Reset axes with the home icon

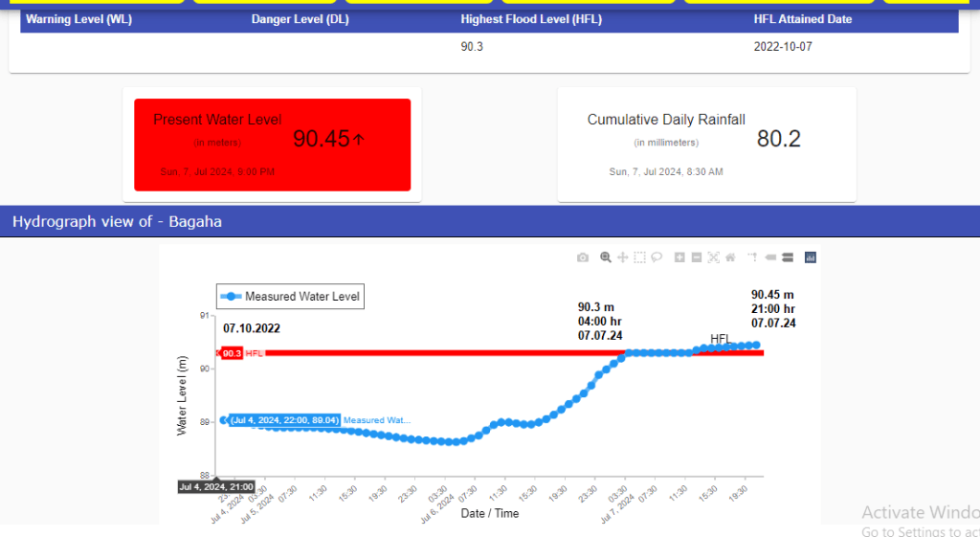tap(730, 257)
